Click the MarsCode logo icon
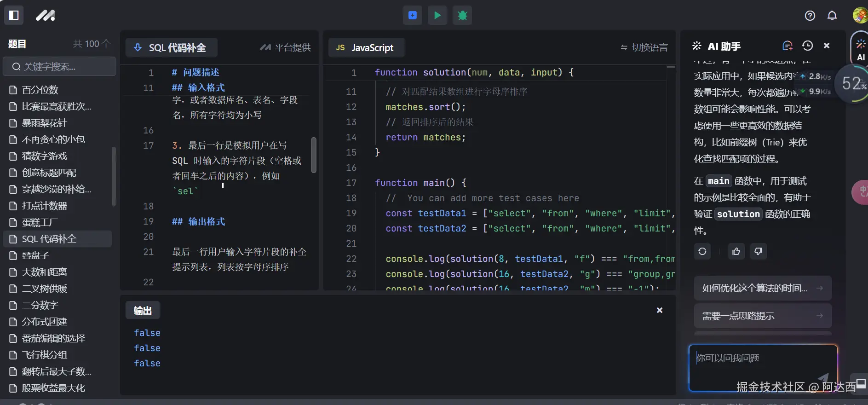The height and width of the screenshot is (405, 868). [x=45, y=15]
